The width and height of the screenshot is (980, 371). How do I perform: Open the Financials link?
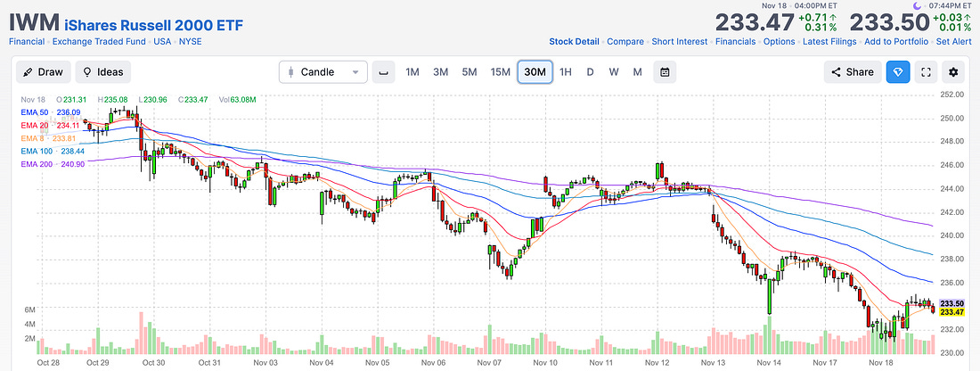coord(735,42)
